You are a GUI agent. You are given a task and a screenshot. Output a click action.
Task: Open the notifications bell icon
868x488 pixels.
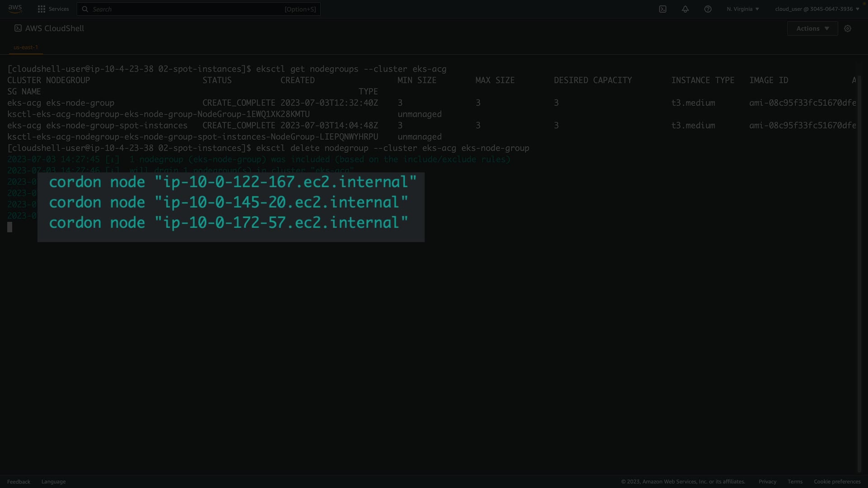point(685,9)
